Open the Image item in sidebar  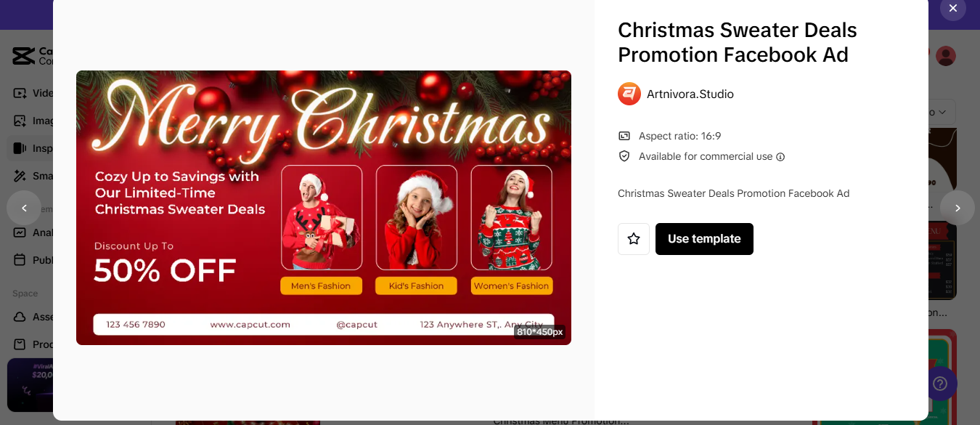[x=33, y=121]
